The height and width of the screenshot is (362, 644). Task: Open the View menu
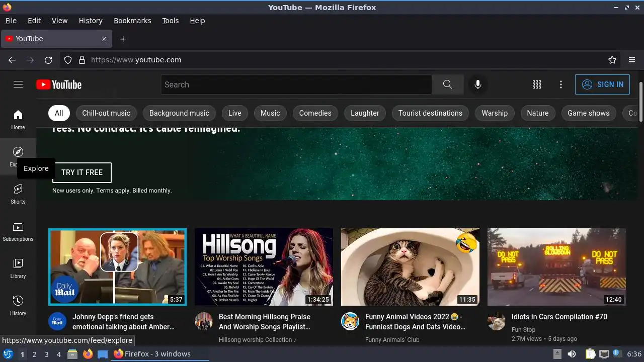pyautogui.click(x=59, y=21)
